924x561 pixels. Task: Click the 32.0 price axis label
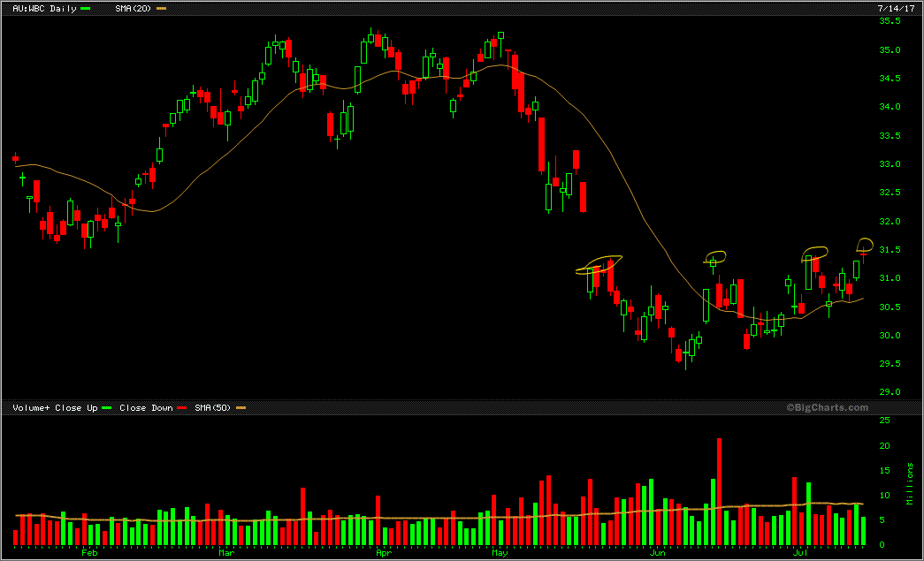click(x=890, y=222)
